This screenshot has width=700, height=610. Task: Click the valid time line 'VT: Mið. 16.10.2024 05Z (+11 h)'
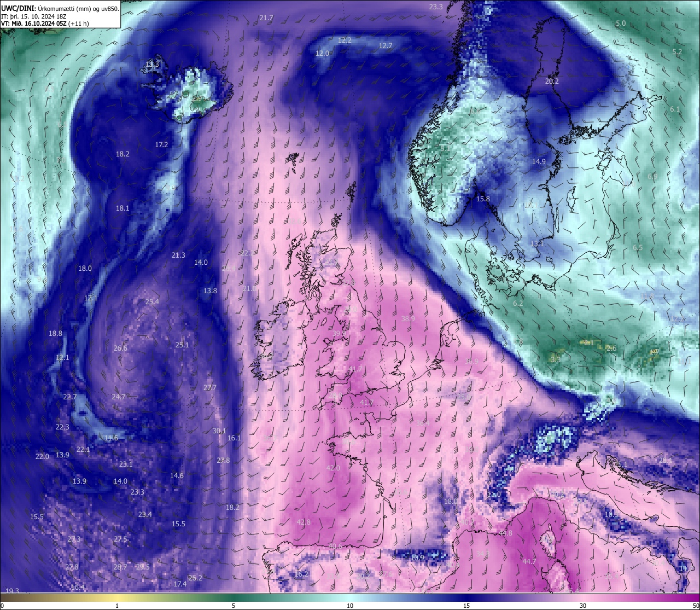pyautogui.click(x=45, y=23)
